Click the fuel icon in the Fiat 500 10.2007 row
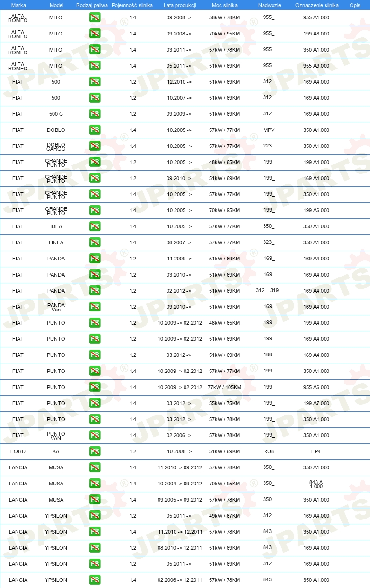Image resolution: width=370 pixels, height=588 pixels. click(x=95, y=98)
